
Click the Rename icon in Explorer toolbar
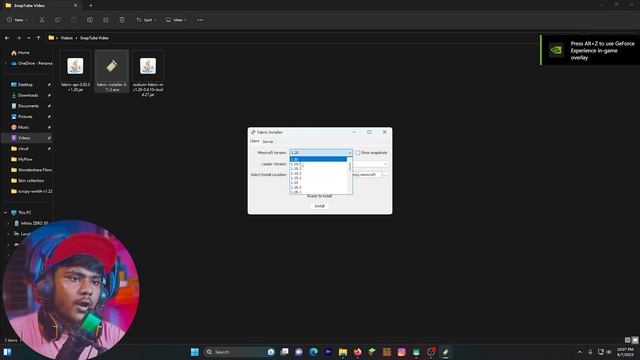point(90,20)
